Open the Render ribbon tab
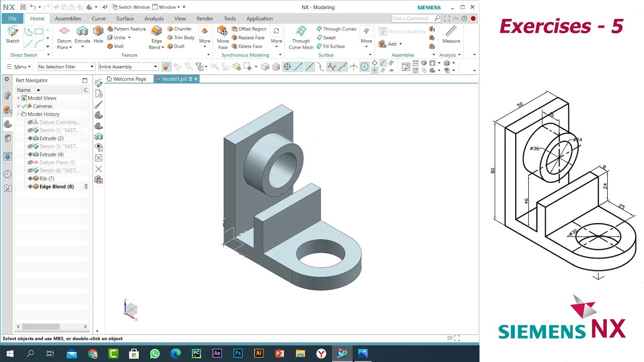644x362 pixels. 205,19
